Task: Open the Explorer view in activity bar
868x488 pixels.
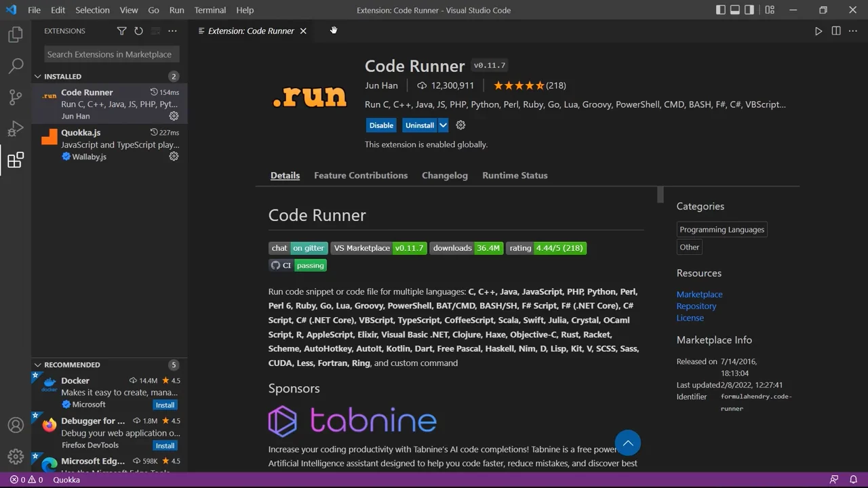Action: [16, 35]
